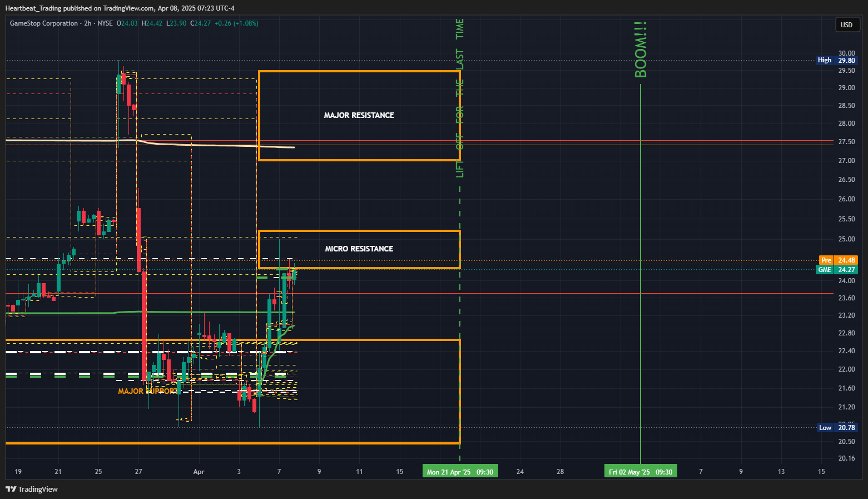Click the 22.00 price axis label
Screen dimensions: 868x499
[847, 369]
